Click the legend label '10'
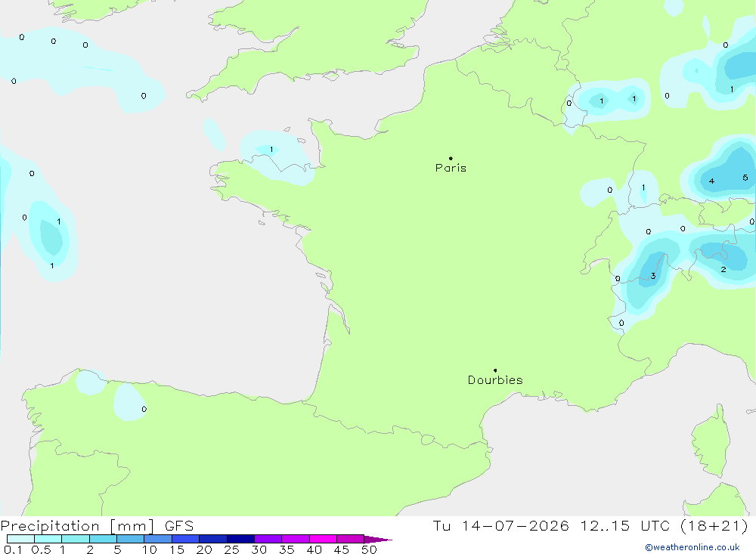This screenshot has height=554, width=756. 150,549
